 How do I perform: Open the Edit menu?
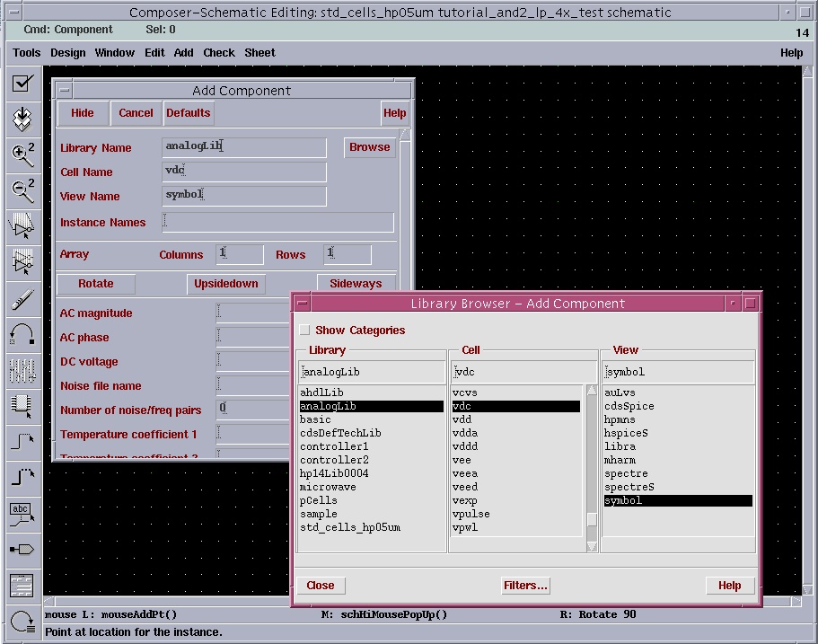[154, 53]
